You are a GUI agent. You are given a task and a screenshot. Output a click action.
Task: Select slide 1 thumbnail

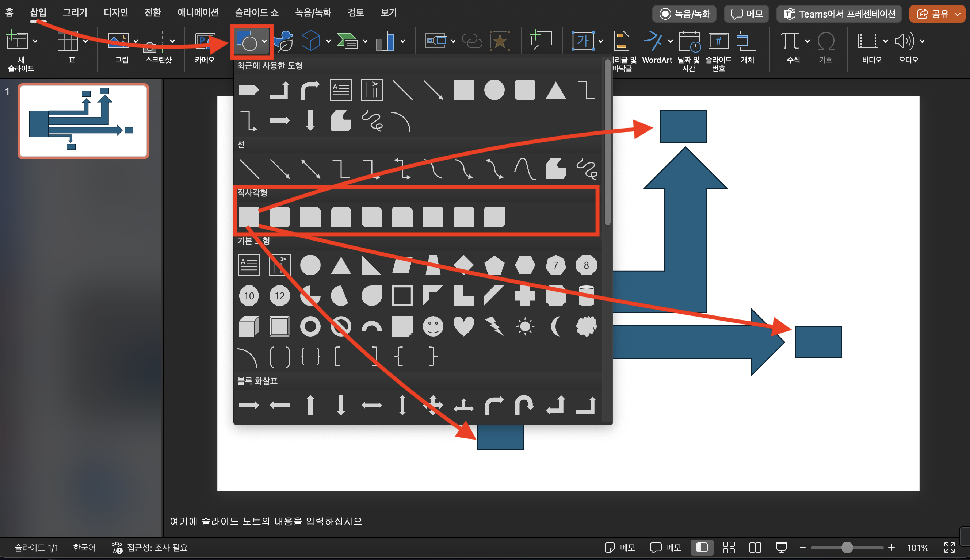pyautogui.click(x=83, y=121)
